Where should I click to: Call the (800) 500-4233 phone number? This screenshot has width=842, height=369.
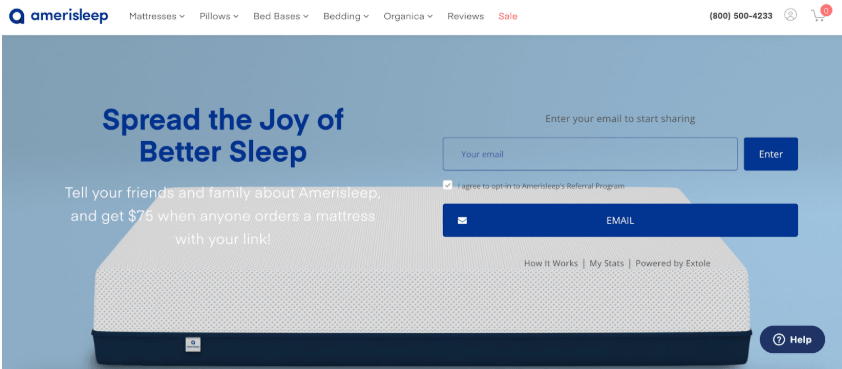[741, 16]
